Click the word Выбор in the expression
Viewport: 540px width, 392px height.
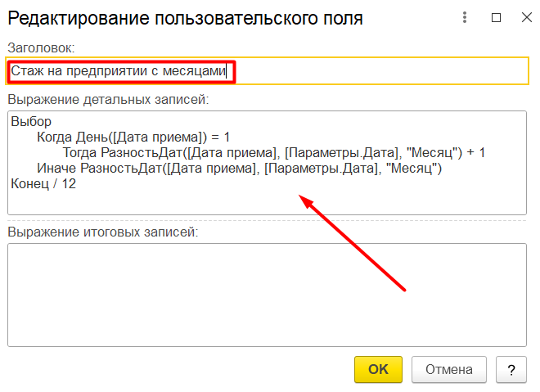pos(31,122)
